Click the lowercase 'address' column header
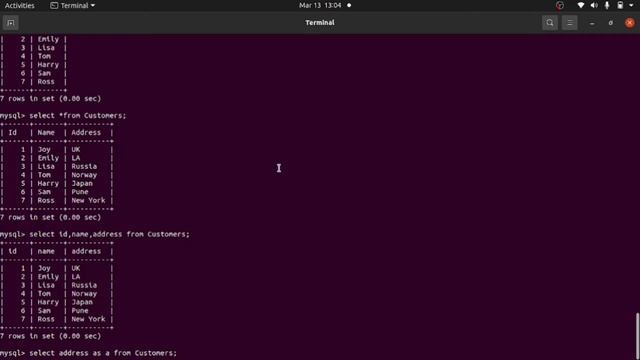The image size is (640, 360). pos(86,251)
